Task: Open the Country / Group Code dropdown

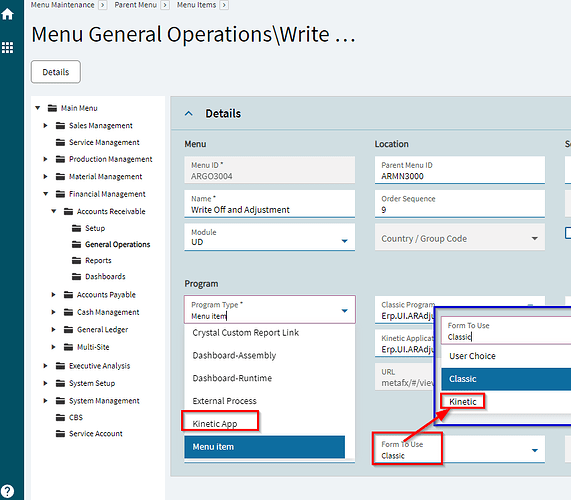Action: click(534, 239)
